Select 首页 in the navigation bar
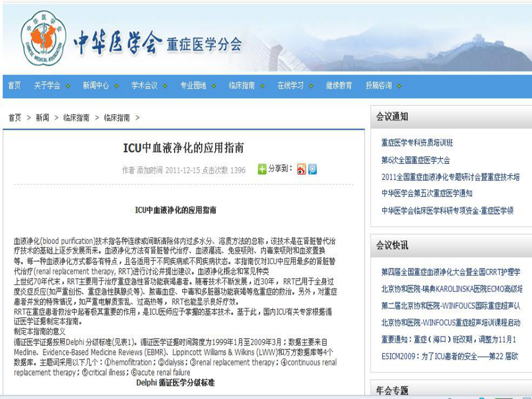 point(13,84)
